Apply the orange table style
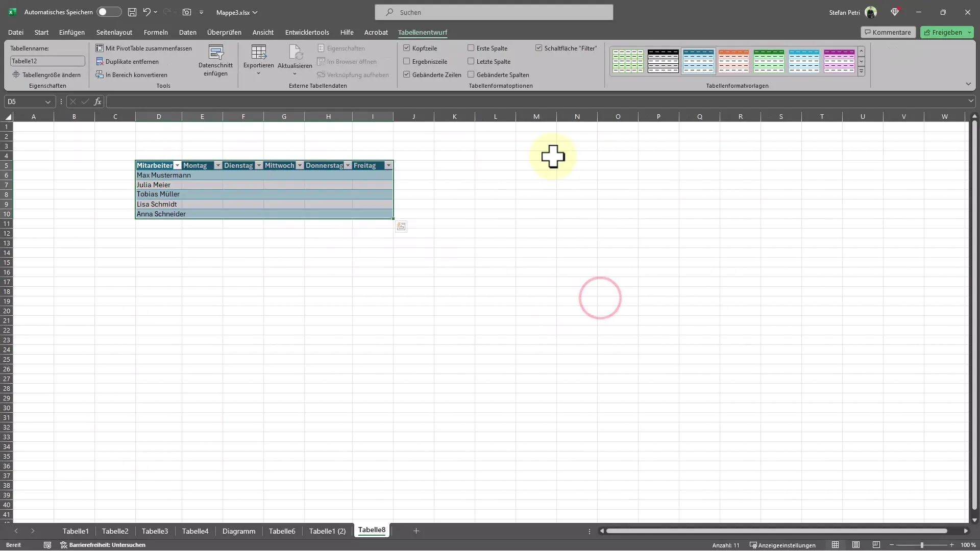The image size is (980, 551). [x=733, y=61]
